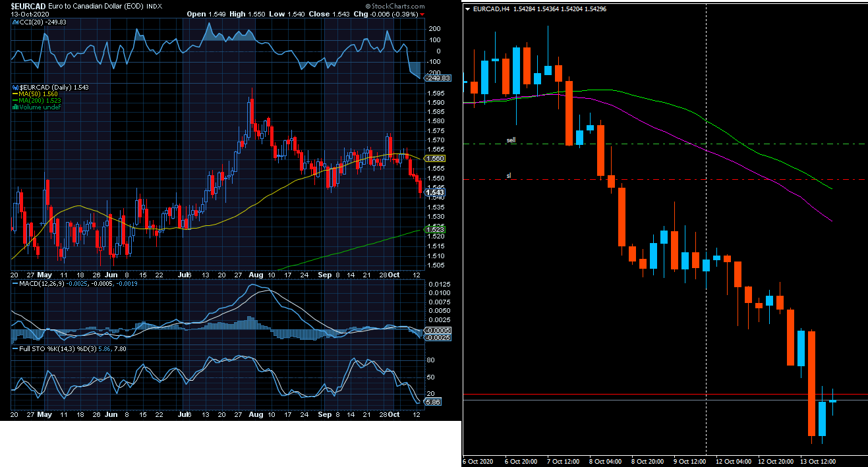Click the Full STO indicator legend icon
Viewport: 868px width, 467px height.
[x=14, y=347]
